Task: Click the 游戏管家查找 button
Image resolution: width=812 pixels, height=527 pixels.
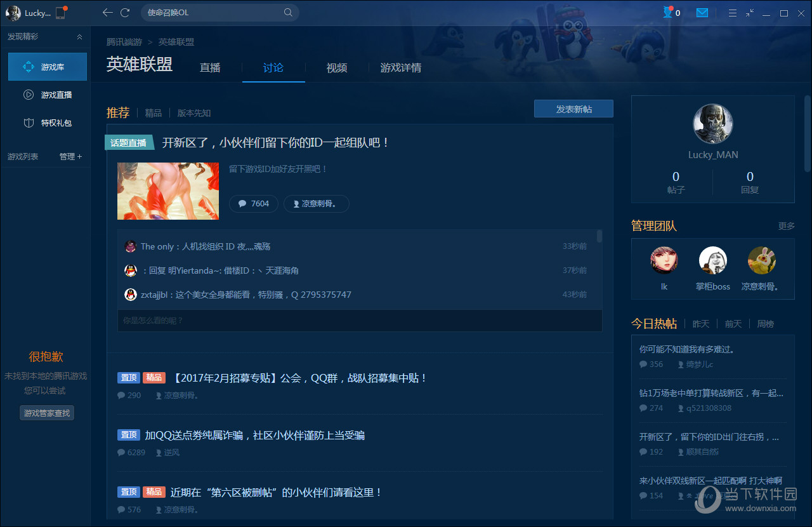Action: pos(47,413)
